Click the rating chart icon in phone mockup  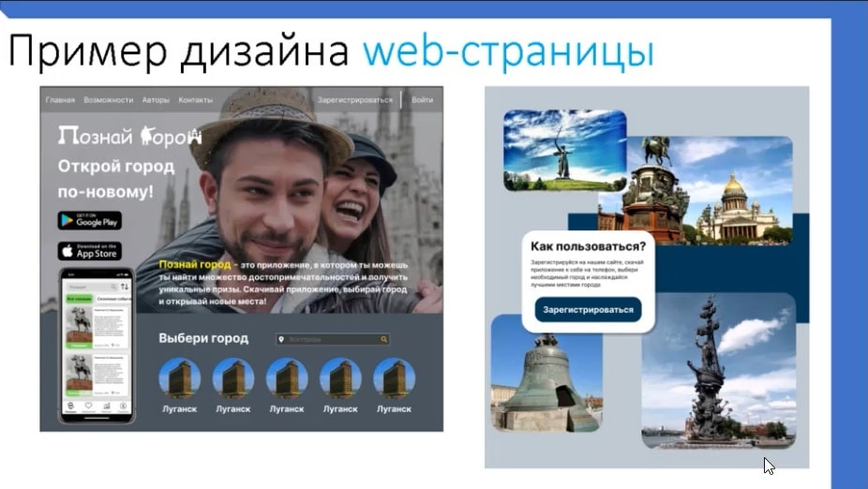coord(106,407)
